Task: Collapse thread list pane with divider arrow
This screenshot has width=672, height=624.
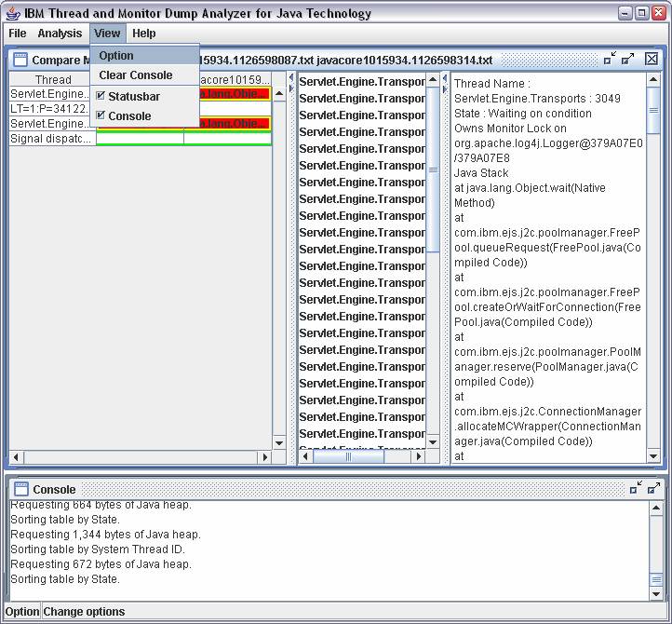Action: [x=444, y=78]
